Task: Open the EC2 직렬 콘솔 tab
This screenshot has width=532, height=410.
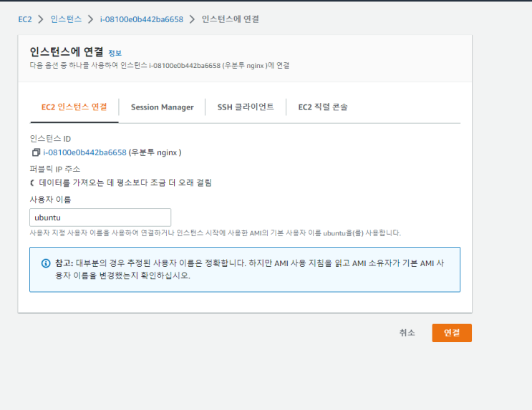Action: [323, 107]
